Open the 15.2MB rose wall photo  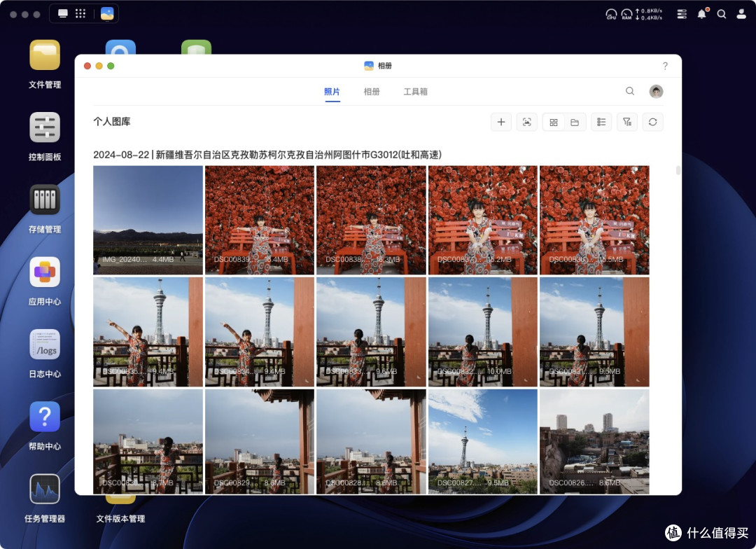[482, 220]
